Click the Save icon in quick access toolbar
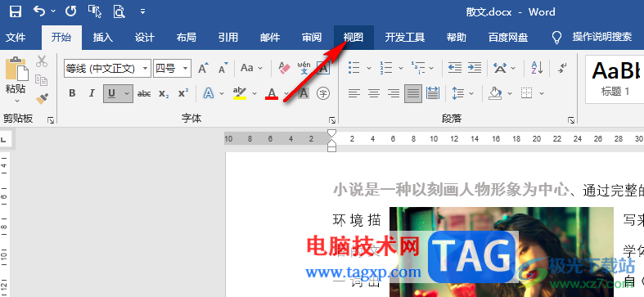Viewport: 644px width, 297px height. (16, 11)
